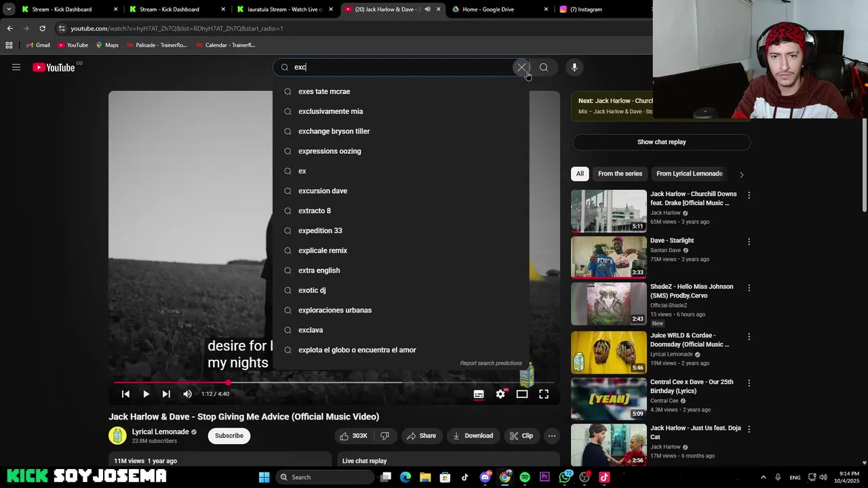
Task: Skip to next video in player
Action: [166, 394]
